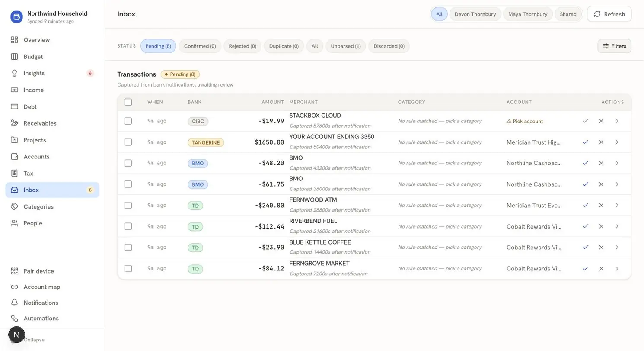The image size is (644, 351).
Task: Click the Refresh button
Action: [609, 14]
